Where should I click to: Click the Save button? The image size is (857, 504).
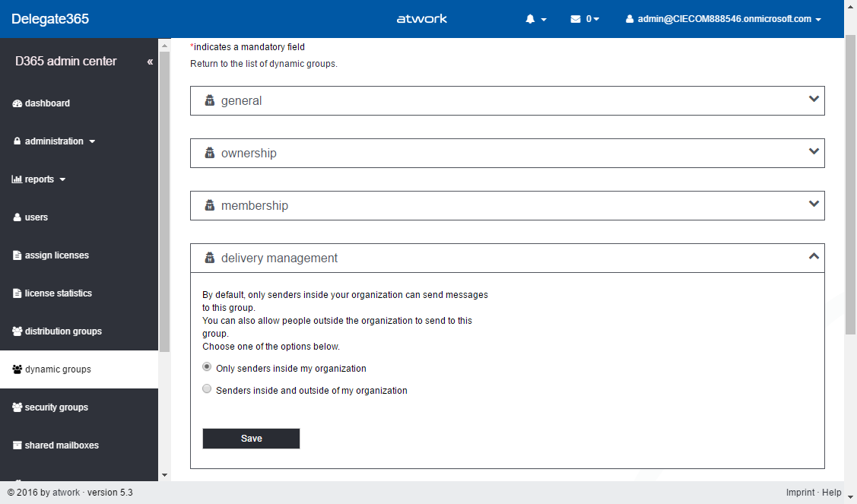[x=251, y=439]
